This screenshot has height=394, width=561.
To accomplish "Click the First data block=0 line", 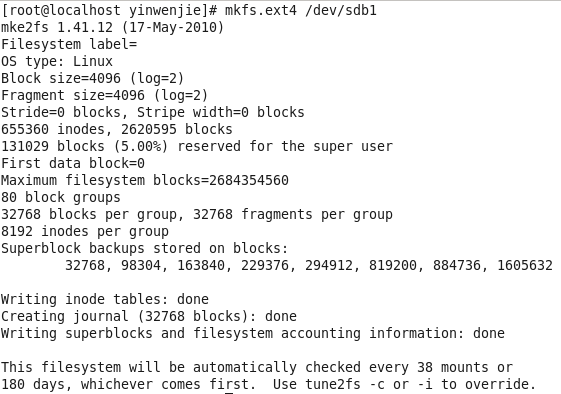I will click(x=73, y=163).
